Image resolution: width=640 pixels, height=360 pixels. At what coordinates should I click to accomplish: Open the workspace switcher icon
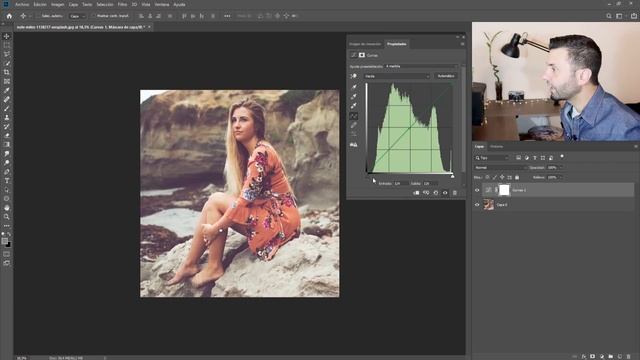(619, 16)
